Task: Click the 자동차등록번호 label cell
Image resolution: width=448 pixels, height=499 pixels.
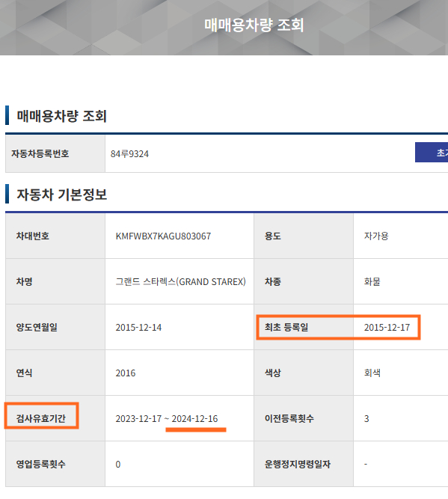Action: point(55,153)
